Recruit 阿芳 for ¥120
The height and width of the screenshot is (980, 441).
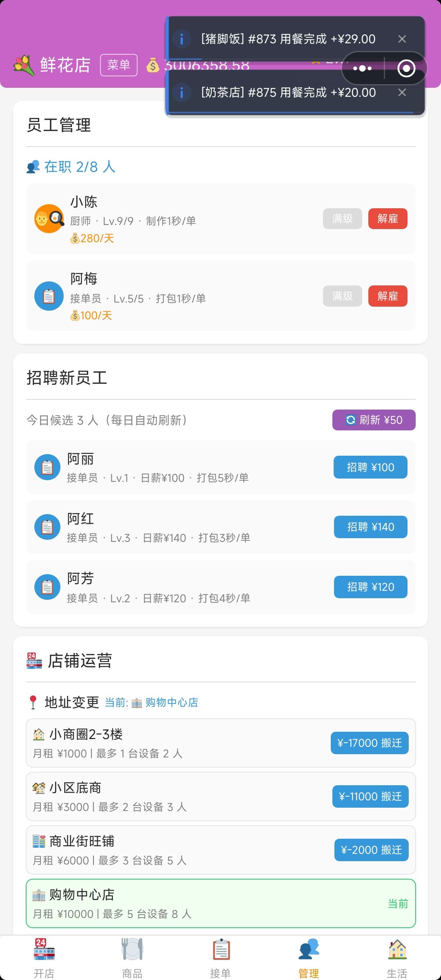pos(370,587)
